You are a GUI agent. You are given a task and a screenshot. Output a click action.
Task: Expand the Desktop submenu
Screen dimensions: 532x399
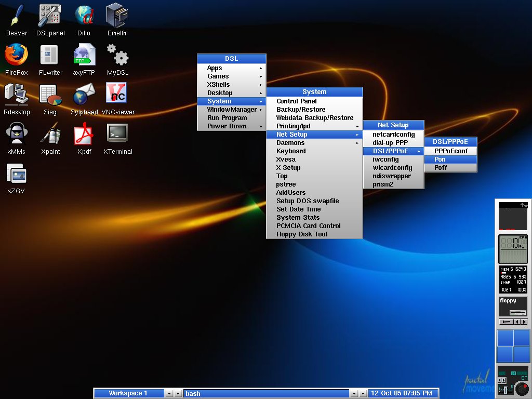pyautogui.click(x=231, y=93)
